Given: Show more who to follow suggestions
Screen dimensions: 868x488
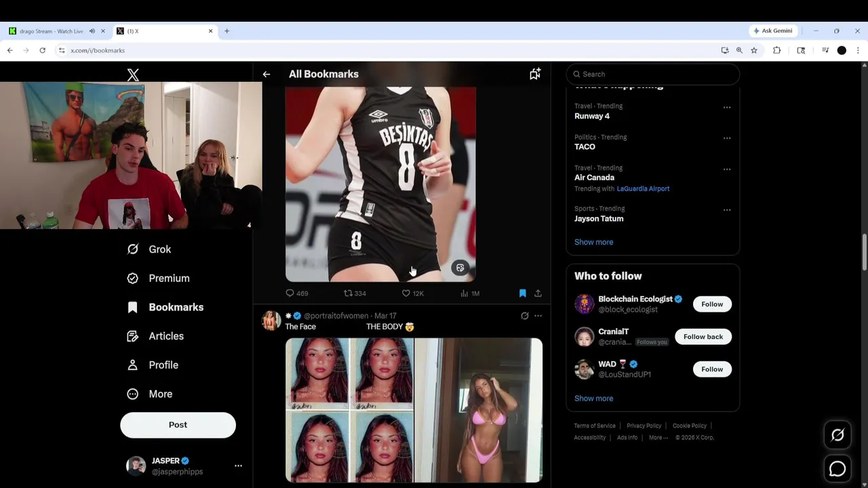Looking at the screenshot, I should click(593, 399).
